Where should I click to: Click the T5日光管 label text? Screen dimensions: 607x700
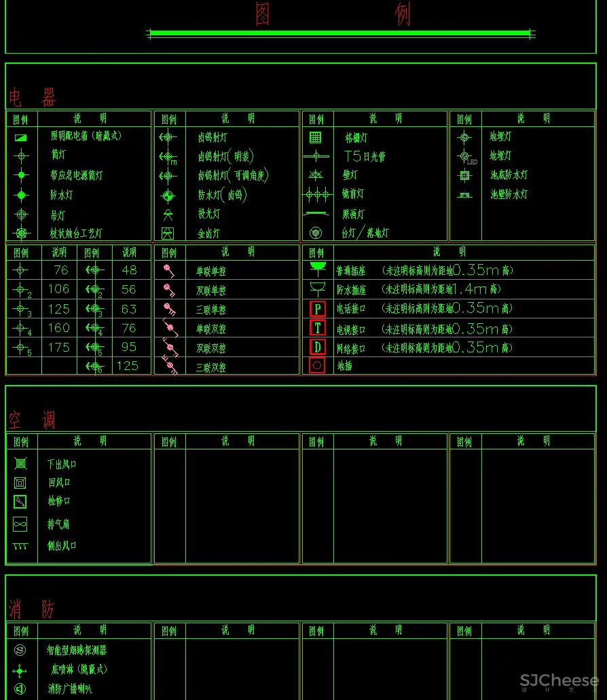(365, 156)
